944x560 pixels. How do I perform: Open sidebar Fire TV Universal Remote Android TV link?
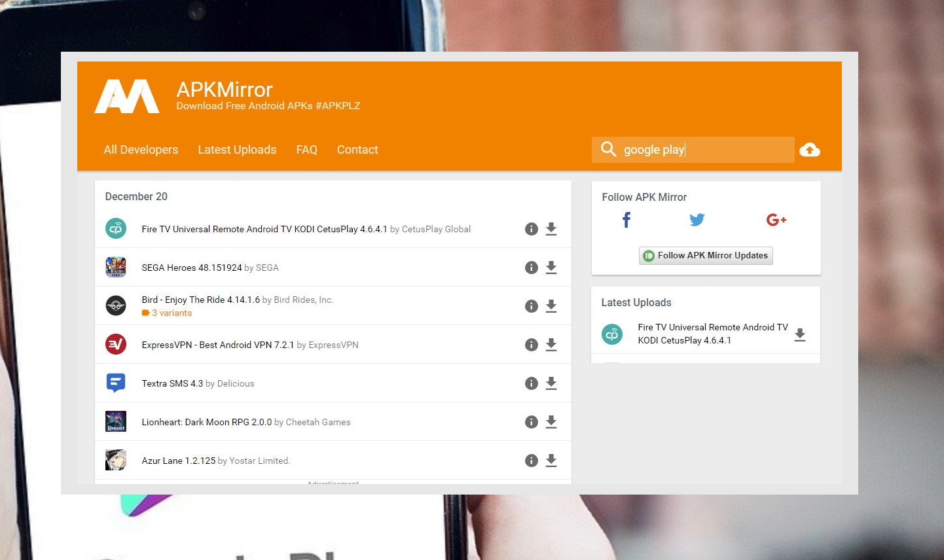click(713, 334)
